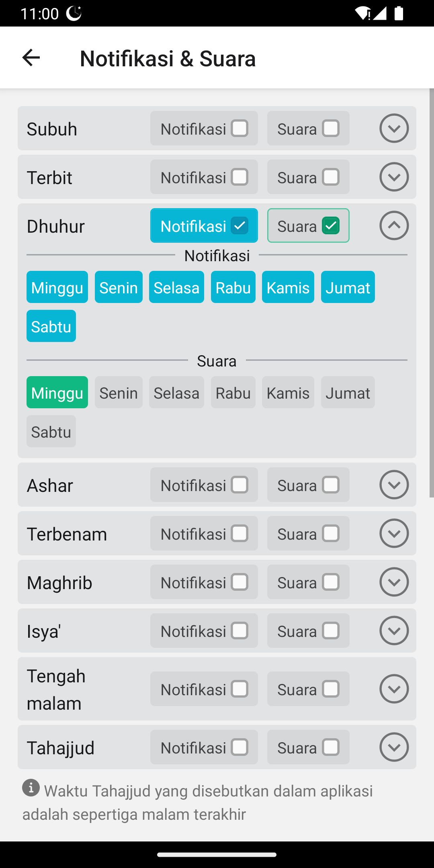The height and width of the screenshot is (868, 434).
Task: Tap the night mode moon icon
Action: pyautogui.click(x=74, y=13)
